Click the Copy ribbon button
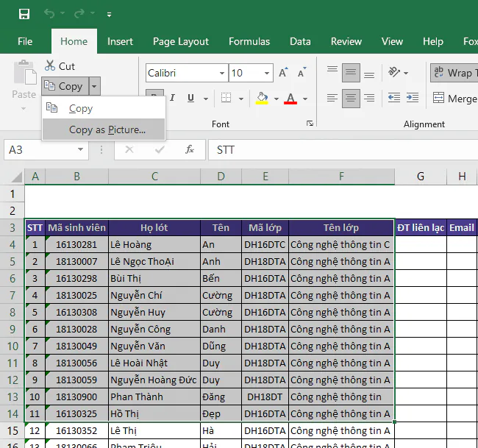The height and width of the screenshot is (448, 478). click(65, 86)
